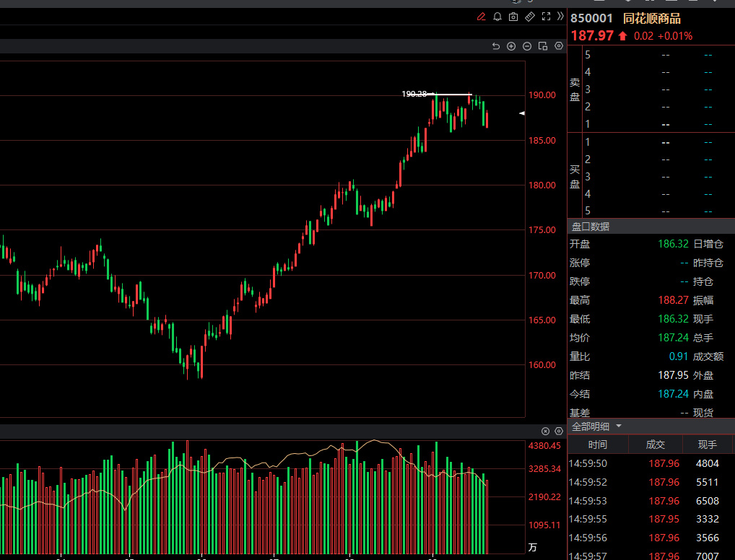The height and width of the screenshot is (560, 735).
Task: Zoom in the chart with plus icon
Action: point(511,46)
